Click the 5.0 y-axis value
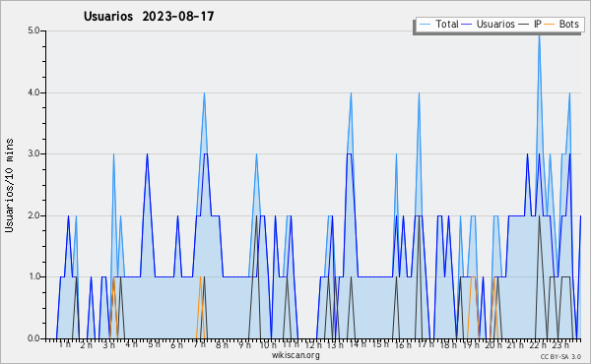Screen dimensions: 591x364 click(33, 30)
